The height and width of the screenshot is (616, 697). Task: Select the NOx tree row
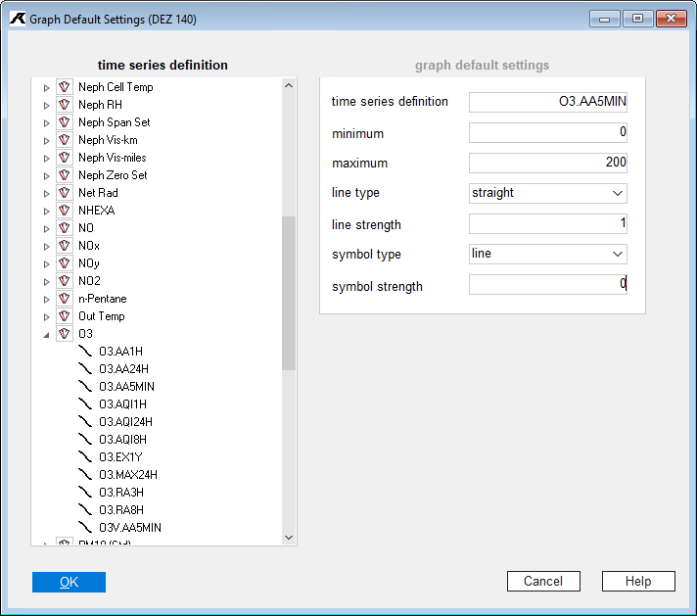pos(89,246)
